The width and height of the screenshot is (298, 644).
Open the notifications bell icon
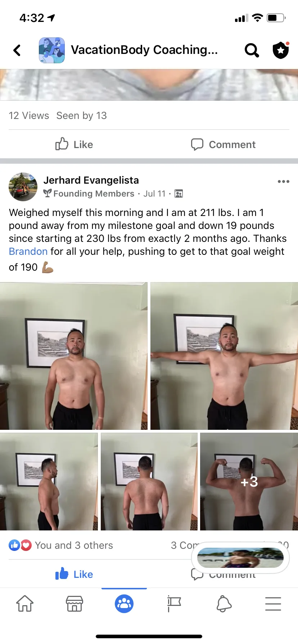[223, 603]
